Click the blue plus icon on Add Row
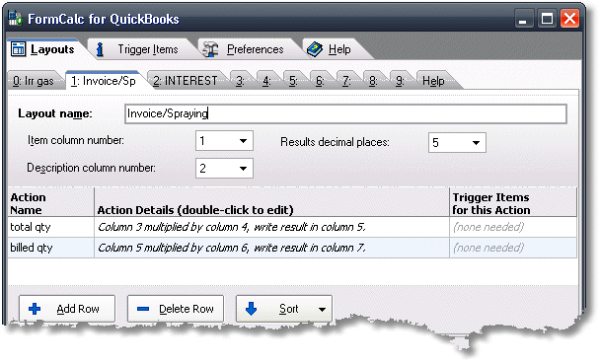The height and width of the screenshot is (364, 600). 35,309
